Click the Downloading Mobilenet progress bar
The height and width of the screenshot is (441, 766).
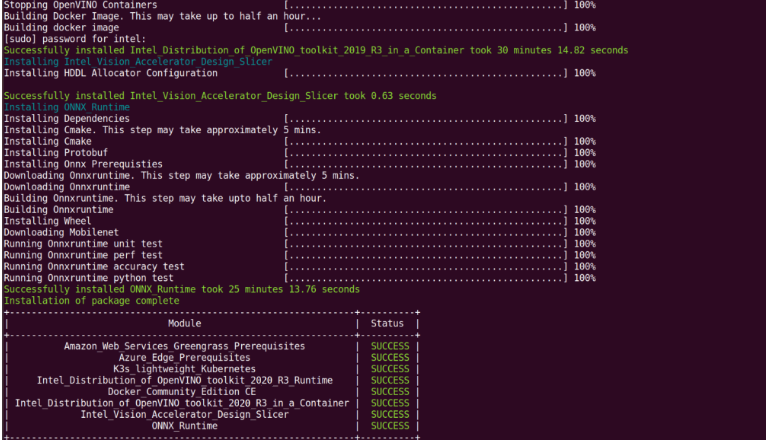426,233
